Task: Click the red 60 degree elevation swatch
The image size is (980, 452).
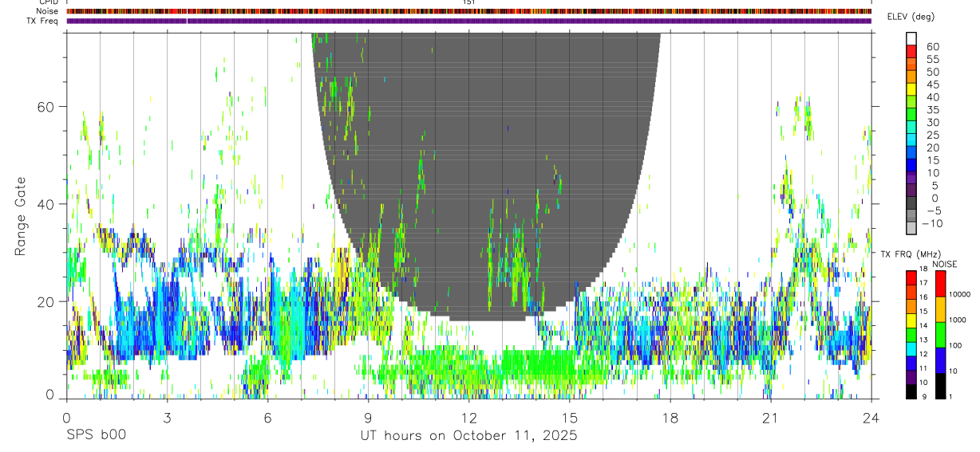Action: 911,51
